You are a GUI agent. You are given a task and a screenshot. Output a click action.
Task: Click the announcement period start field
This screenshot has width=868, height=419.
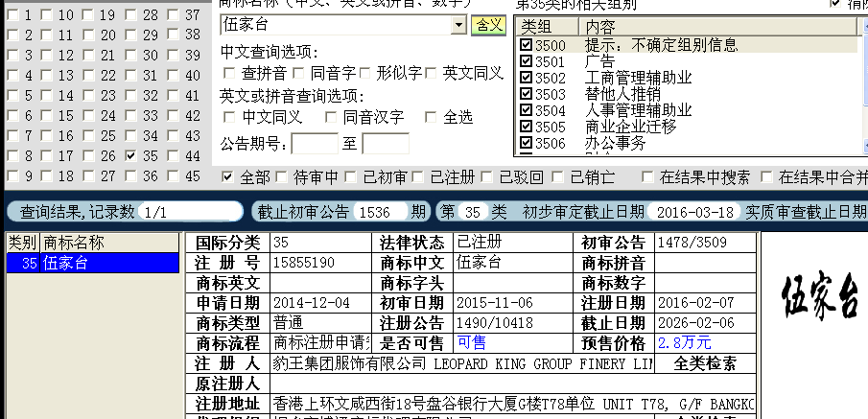pyautogui.click(x=315, y=144)
